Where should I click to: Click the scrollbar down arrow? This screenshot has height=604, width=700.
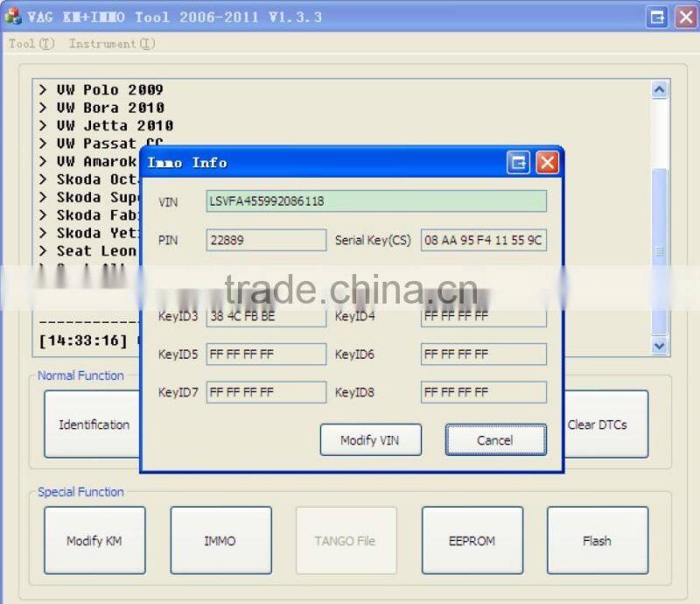(x=659, y=346)
